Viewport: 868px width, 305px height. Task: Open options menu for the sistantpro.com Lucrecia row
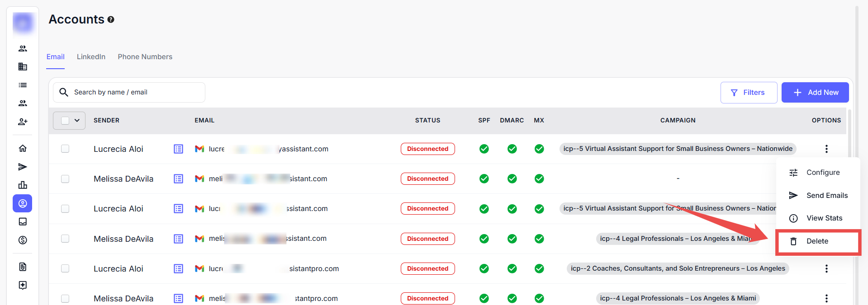[826, 268]
